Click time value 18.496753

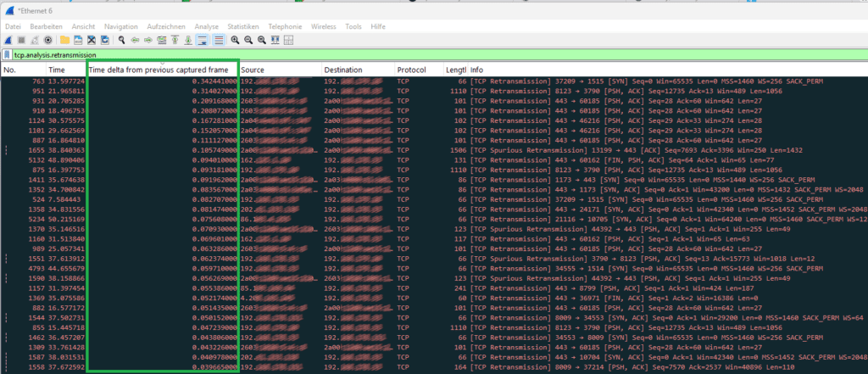66,111
